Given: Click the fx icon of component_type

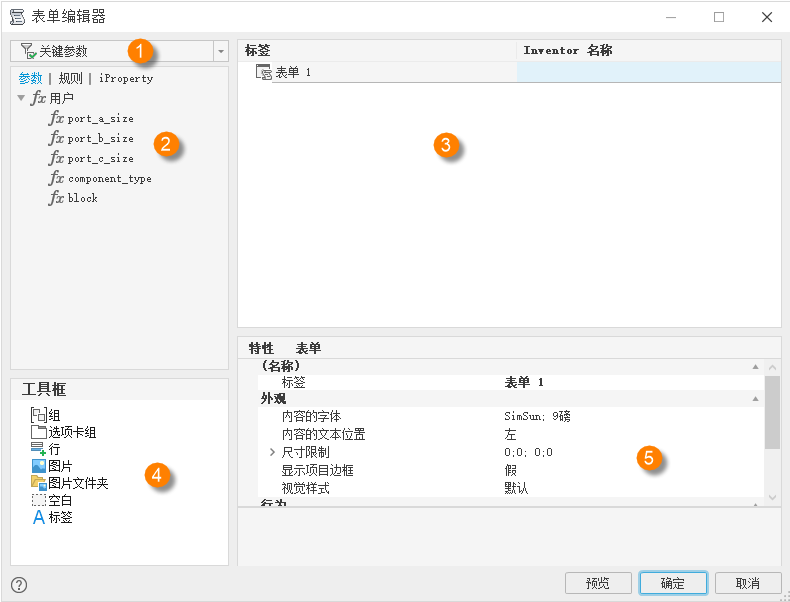Looking at the screenshot, I should (x=56, y=178).
